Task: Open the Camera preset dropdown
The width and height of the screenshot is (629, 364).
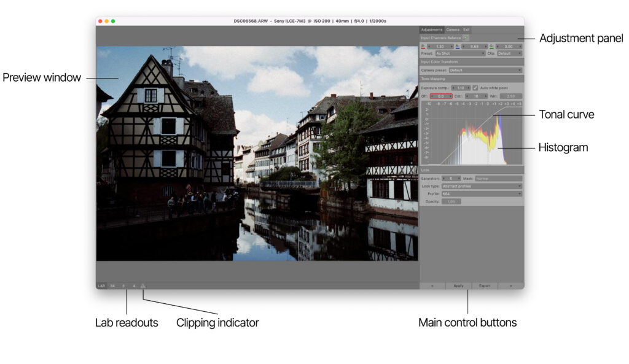Action: coord(485,70)
